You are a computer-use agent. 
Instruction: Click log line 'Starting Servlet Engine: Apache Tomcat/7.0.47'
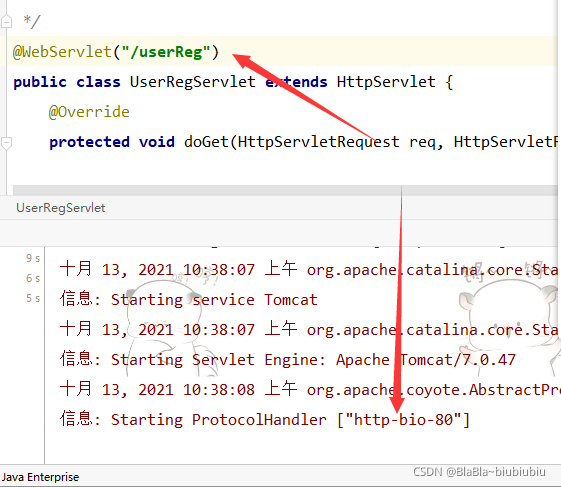(x=288, y=359)
